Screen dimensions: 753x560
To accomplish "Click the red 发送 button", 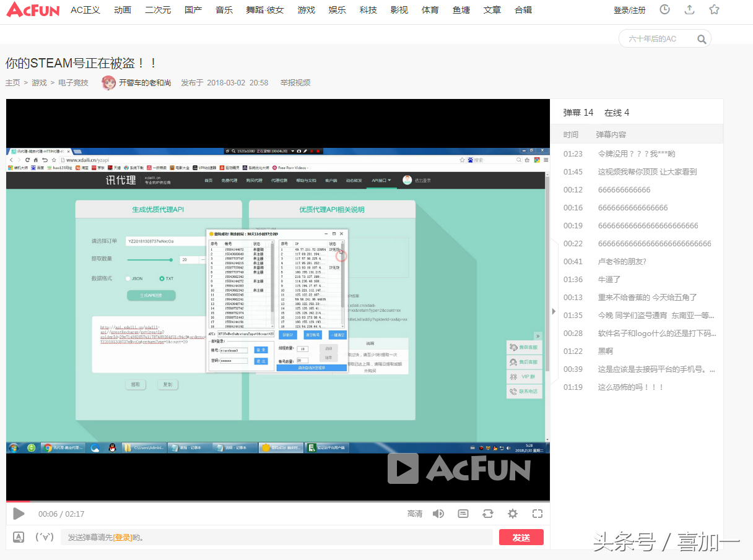I will point(521,537).
